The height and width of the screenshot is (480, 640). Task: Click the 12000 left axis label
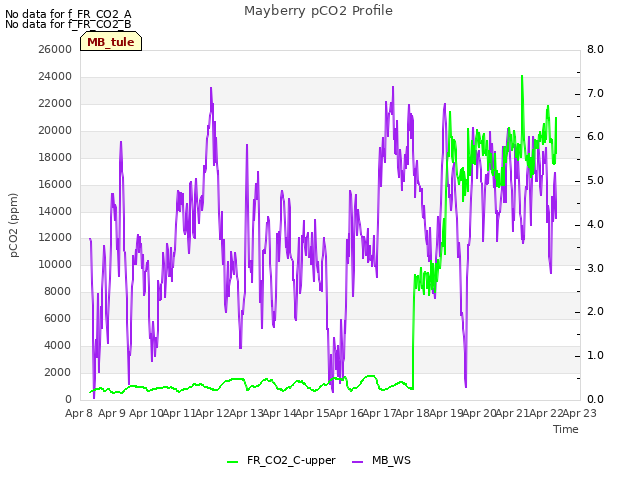point(55,238)
